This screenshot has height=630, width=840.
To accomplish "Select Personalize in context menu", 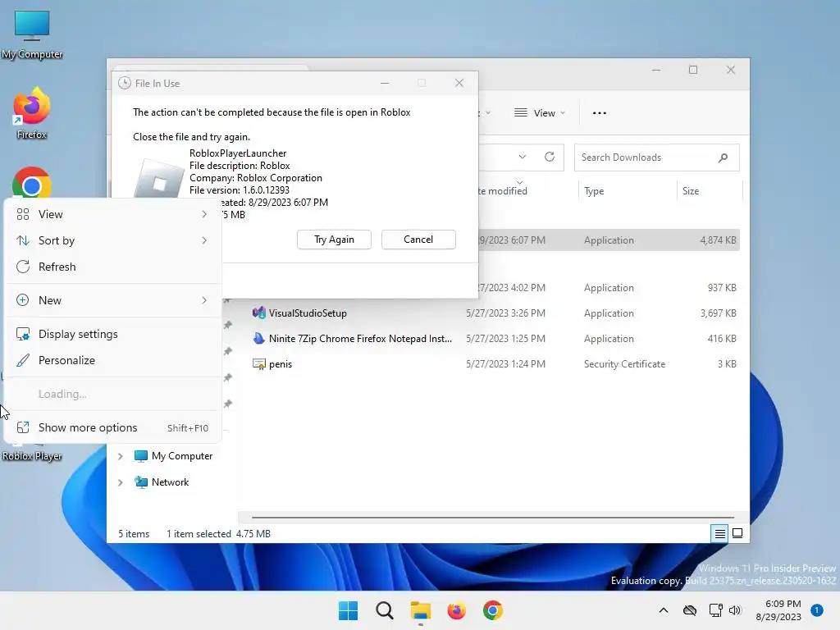I will (112, 361).
